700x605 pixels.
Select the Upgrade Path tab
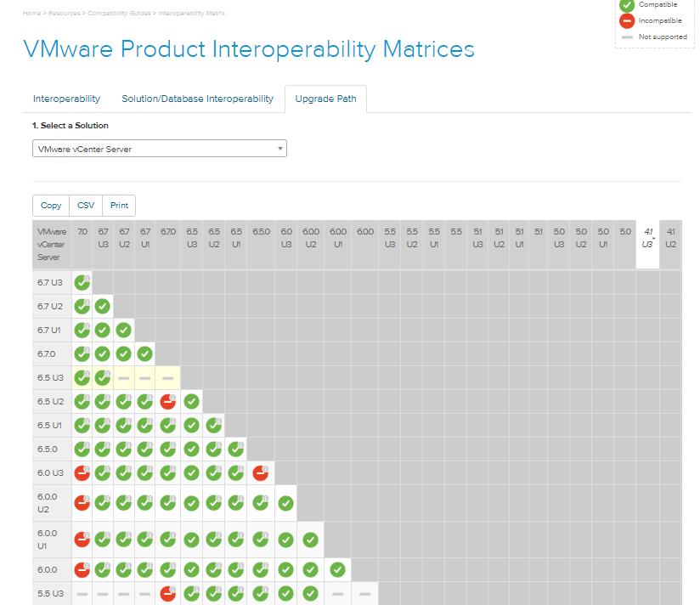pos(326,99)
